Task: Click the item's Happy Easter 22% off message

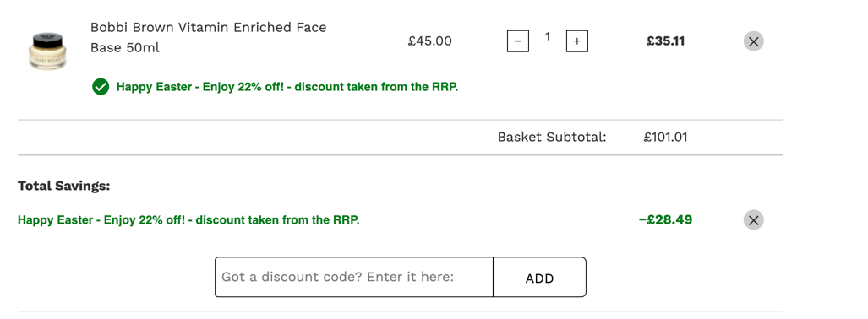Action: pos(287,88)
